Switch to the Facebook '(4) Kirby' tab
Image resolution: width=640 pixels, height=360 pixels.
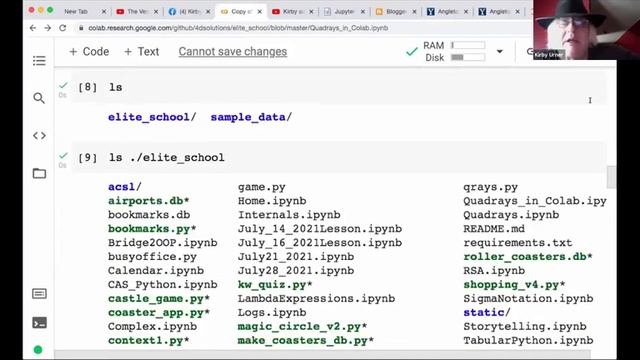click(x=189, y=12)
